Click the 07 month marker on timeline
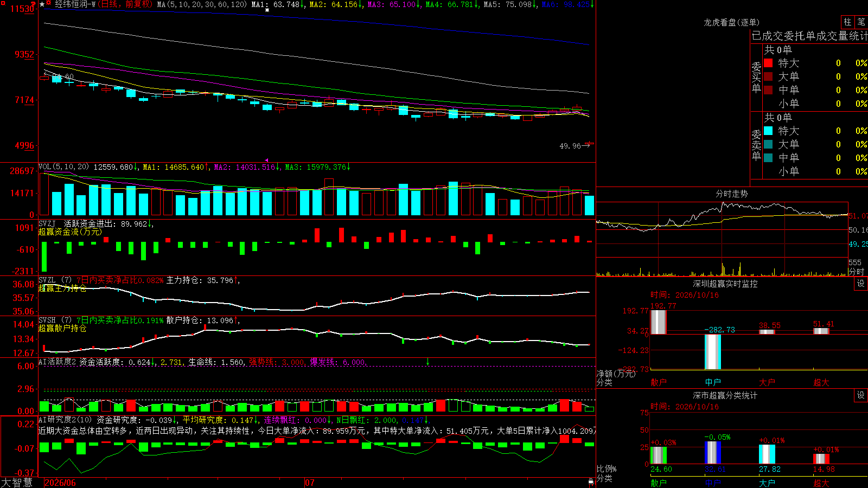This screenshot has height=488, width=868. coord(310,483)
